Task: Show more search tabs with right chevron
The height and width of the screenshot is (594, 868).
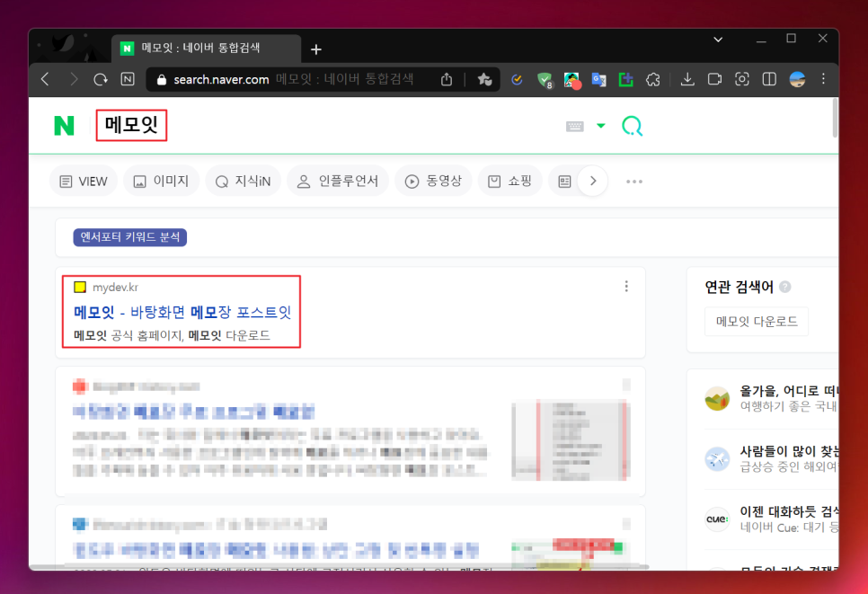Action: tap(593, 181)
